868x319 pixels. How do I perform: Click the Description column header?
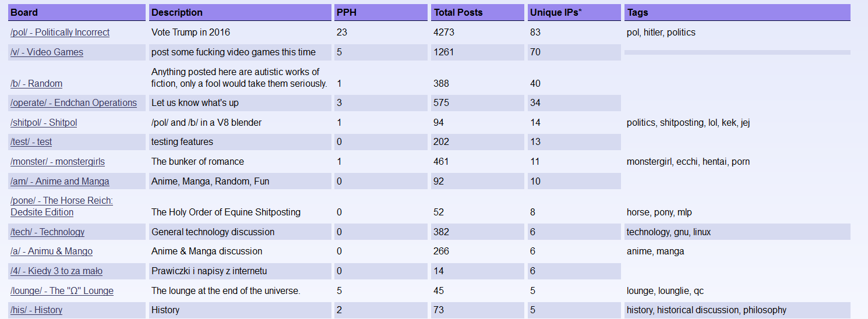click(177, 12)
